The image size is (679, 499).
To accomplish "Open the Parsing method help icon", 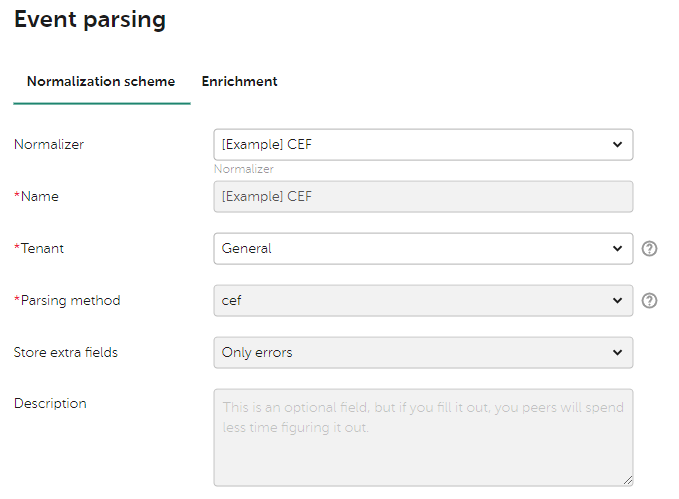I will click(649, 301).
